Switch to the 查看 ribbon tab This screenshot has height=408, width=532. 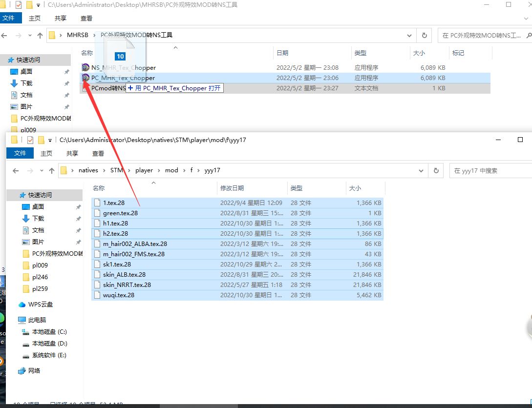tap(86, 18)
